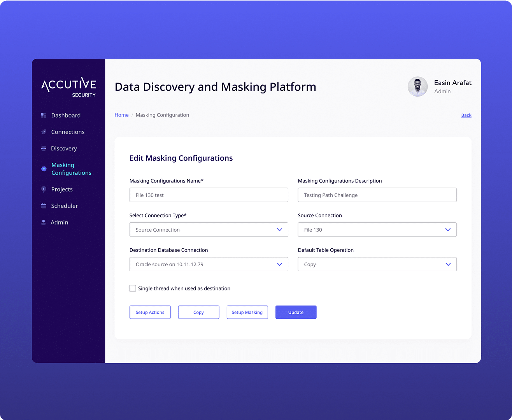Click the Accutive Security logo
The width and height of the screenshot is (512, 420).
[68, 86]
